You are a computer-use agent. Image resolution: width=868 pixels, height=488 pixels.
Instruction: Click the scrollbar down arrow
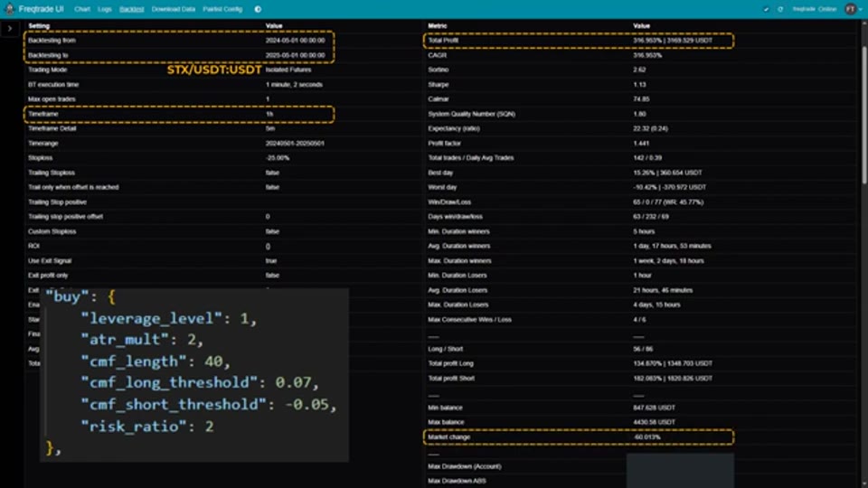click(864, 483)
